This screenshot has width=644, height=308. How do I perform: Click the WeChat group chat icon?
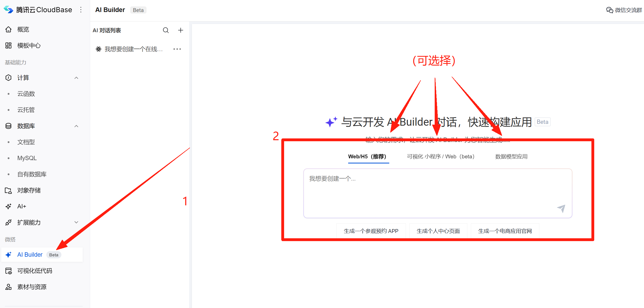pyautogui.click(x=610, y=10)
